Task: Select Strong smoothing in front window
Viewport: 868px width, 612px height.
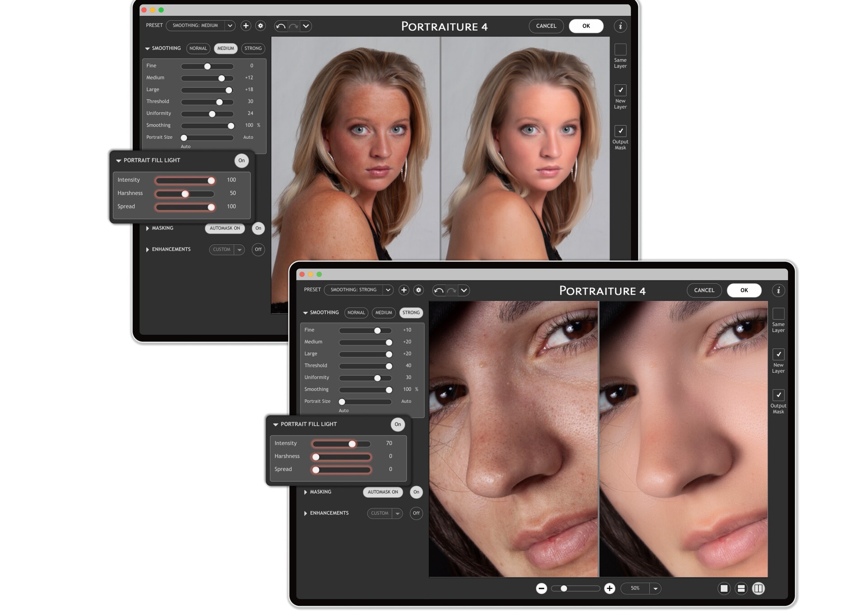Action: (x=411, y=313)
